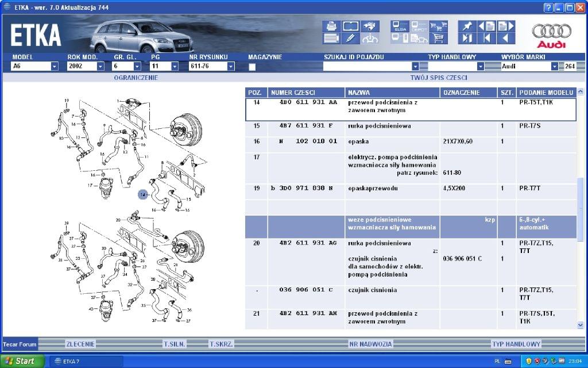Click the SZUKAJ ID POJAZDU input field
588x368 pixels.
click(367, 67)
